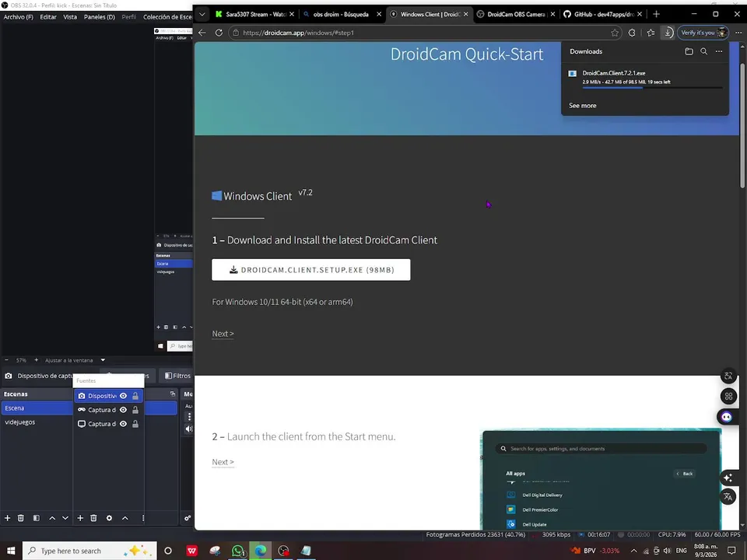Open the Paneles (D) menu in OBS

click(99, 16)
